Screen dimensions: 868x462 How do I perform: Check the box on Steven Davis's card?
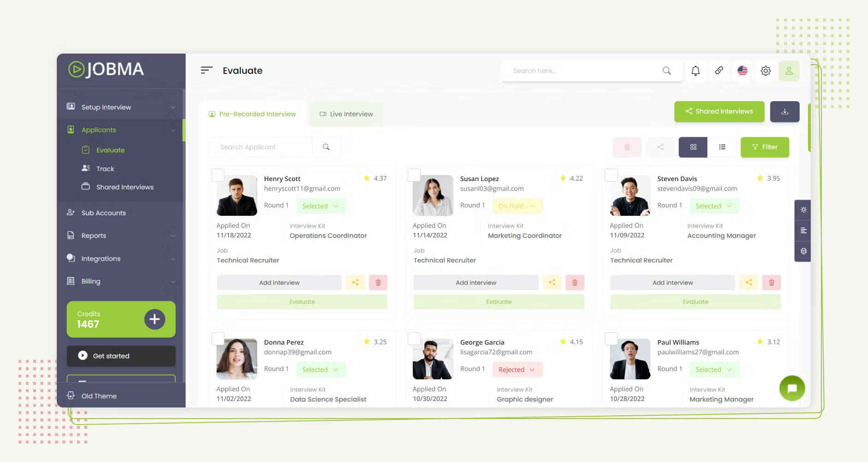coord(611,175)
